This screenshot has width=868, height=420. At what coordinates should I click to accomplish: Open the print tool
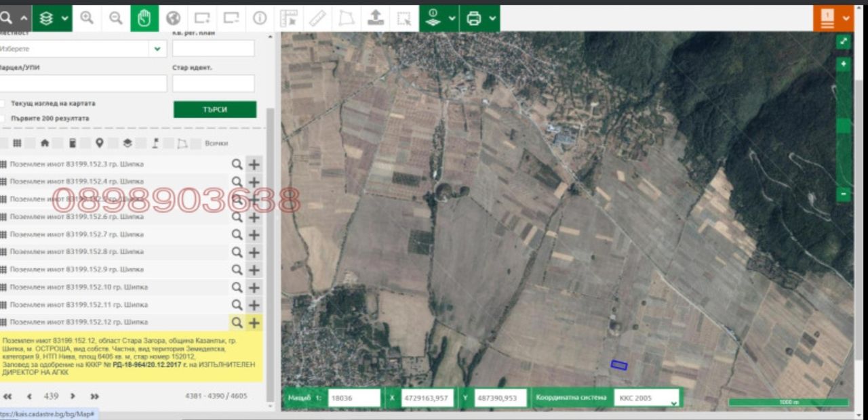(x=473, y=18)
